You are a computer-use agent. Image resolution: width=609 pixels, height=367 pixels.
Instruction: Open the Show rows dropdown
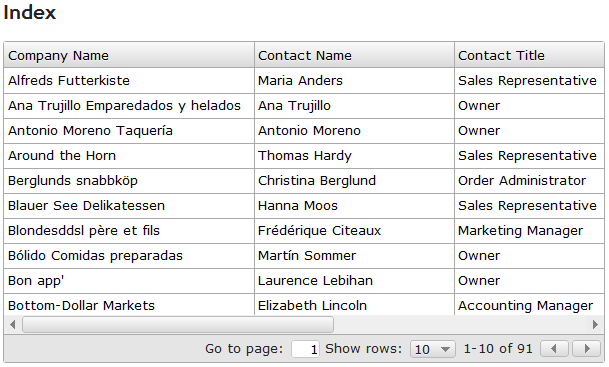pyautogui.click(x=433, y=349)
